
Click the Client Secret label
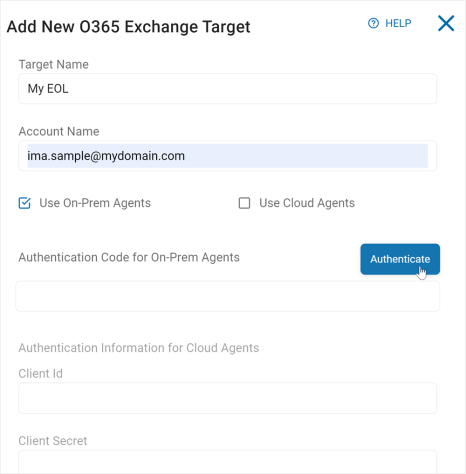pyautogui.click(x=53, y=441)
